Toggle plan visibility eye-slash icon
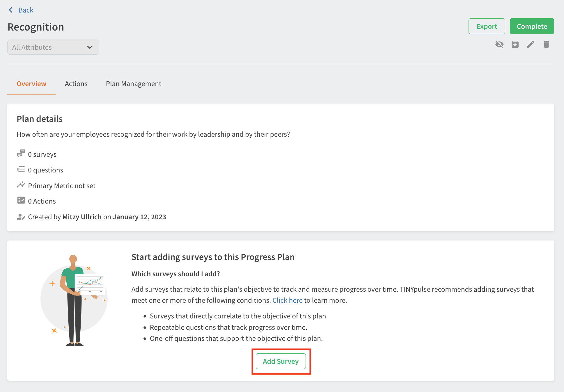The image size is (564, 392). 499,44
